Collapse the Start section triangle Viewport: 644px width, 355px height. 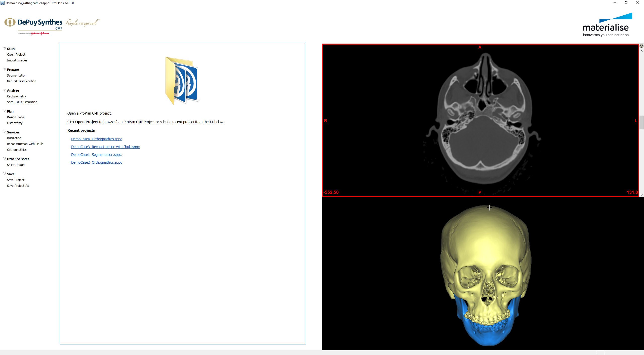(5, 48)
